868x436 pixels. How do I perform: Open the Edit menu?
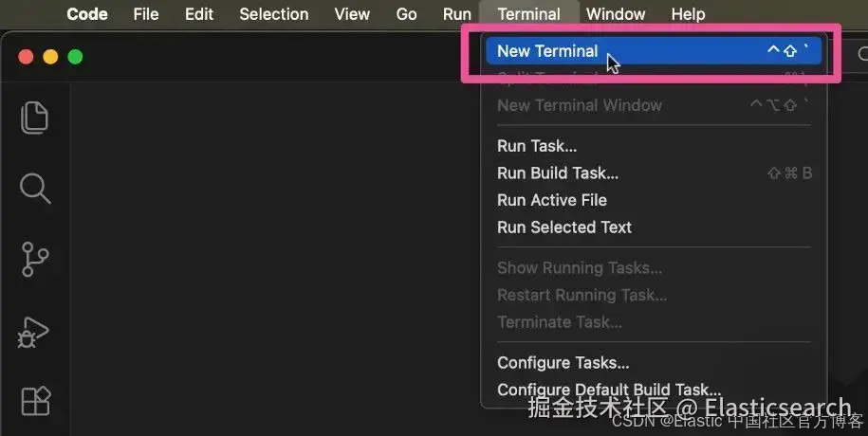(x=199, y=14)
